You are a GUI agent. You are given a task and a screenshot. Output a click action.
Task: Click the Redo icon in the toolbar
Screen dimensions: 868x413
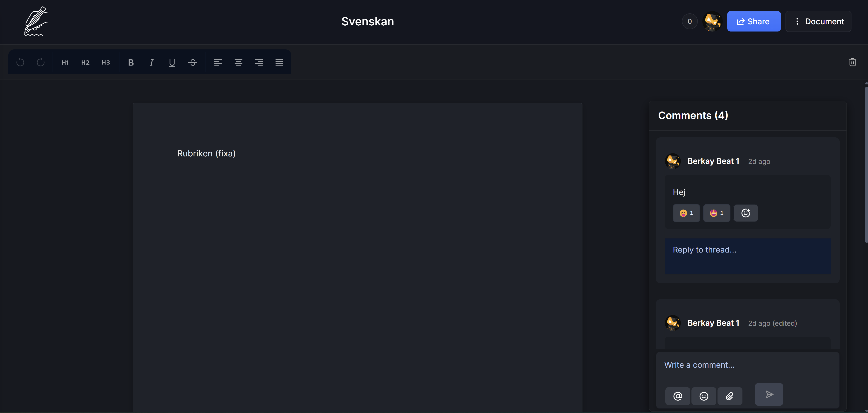pyautogui.click(x=41, y=62)
